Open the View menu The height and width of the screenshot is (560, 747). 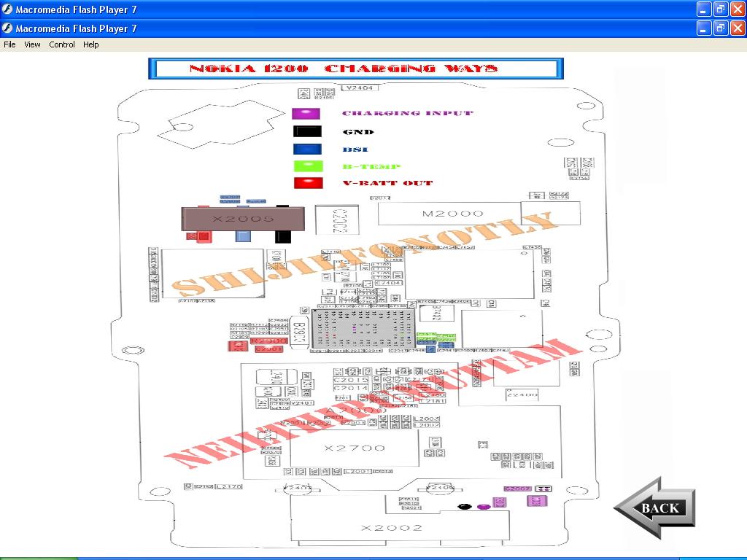[x=32, y=44]
